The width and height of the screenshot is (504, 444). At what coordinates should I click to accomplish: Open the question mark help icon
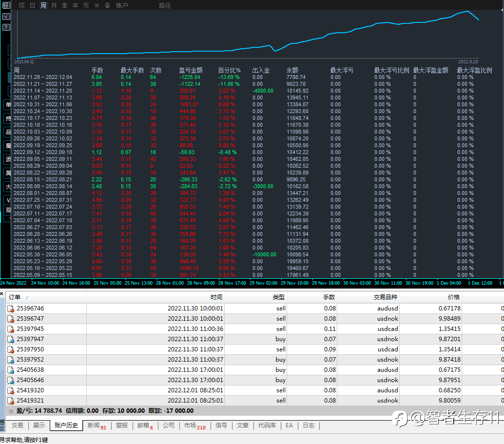(x=6, y=27)
